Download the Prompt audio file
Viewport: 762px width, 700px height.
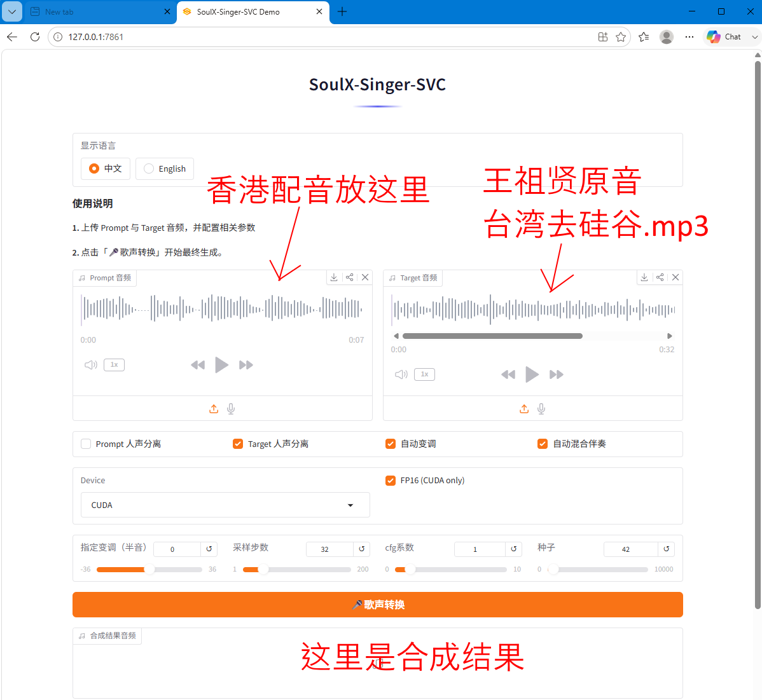click(334, 277)
